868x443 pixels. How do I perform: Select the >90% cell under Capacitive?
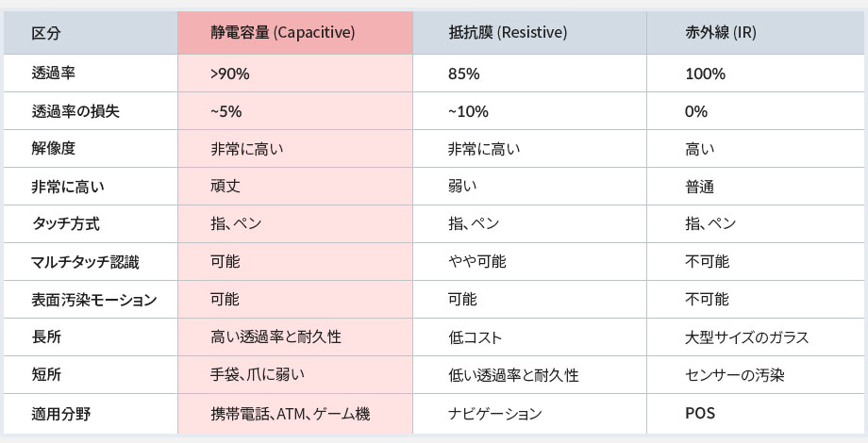coord(295,74)
